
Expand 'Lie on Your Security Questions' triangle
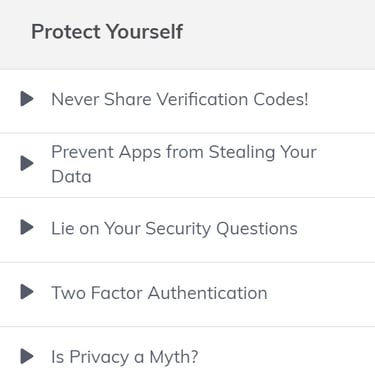point(27,227)
